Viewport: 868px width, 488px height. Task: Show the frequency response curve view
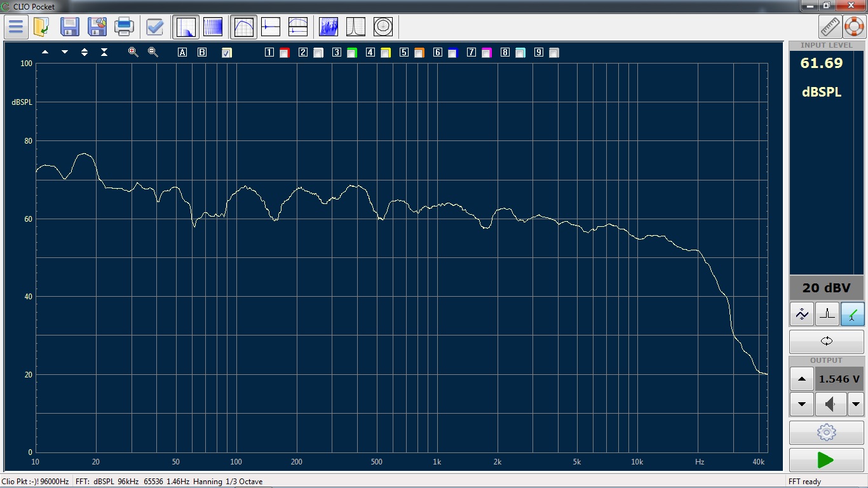tap(244, 27)
